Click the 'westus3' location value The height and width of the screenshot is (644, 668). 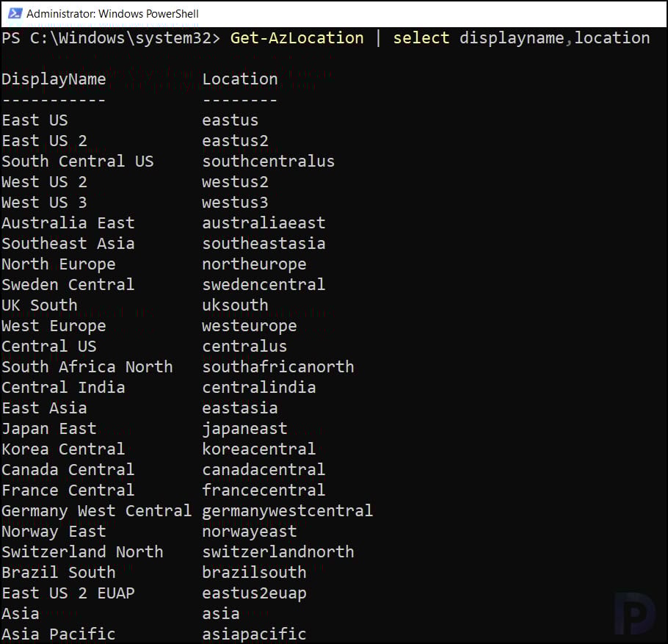click(x=235, y=203)
